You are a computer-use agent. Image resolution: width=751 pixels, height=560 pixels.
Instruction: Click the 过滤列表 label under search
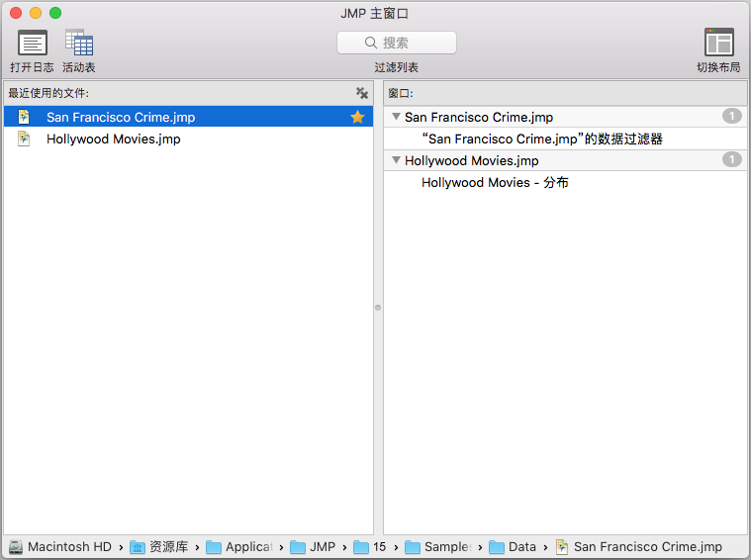(x=397, y=67)
